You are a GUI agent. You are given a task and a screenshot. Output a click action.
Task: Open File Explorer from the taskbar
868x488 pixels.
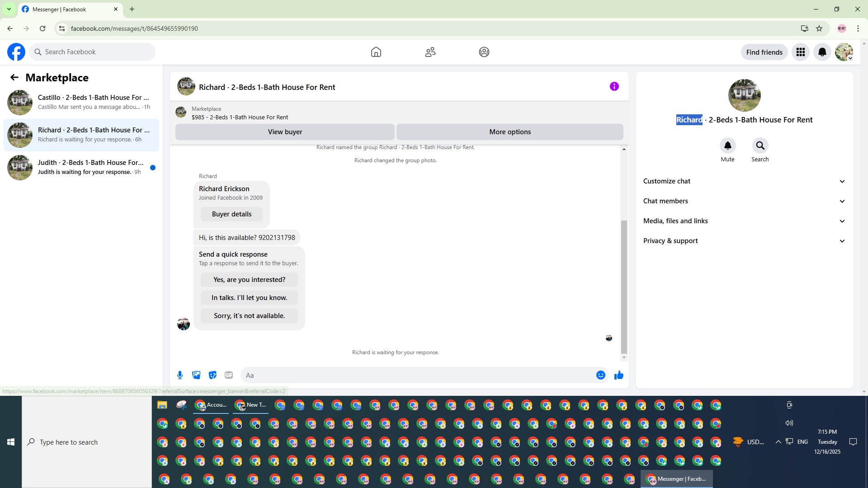tap(162, 405)
